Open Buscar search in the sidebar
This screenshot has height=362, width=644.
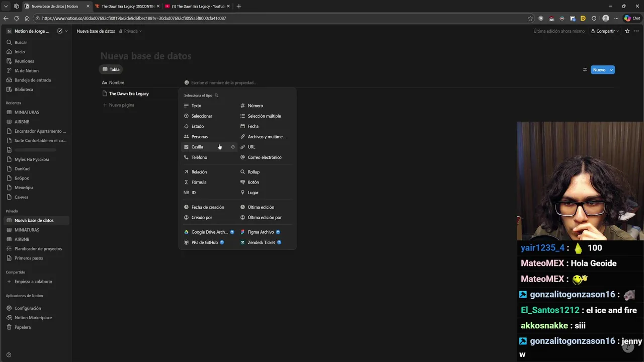[x=21, y=42]
